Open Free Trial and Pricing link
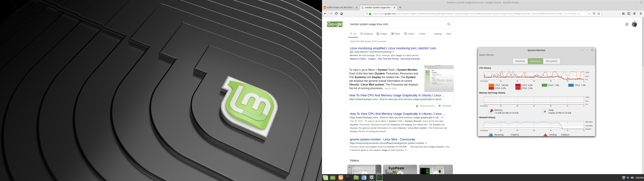Screen dimensions: 644x181 pyautogui.click(x=388, y=59)
